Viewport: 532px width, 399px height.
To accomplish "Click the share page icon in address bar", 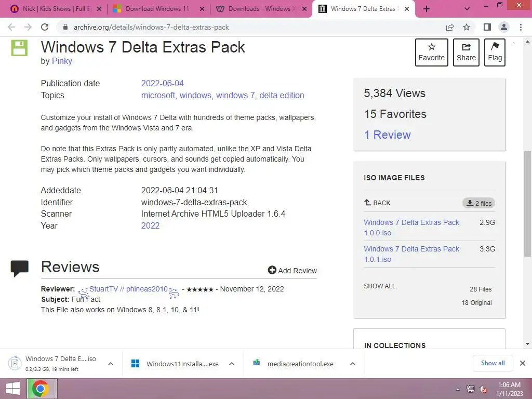I will point(450,27).
